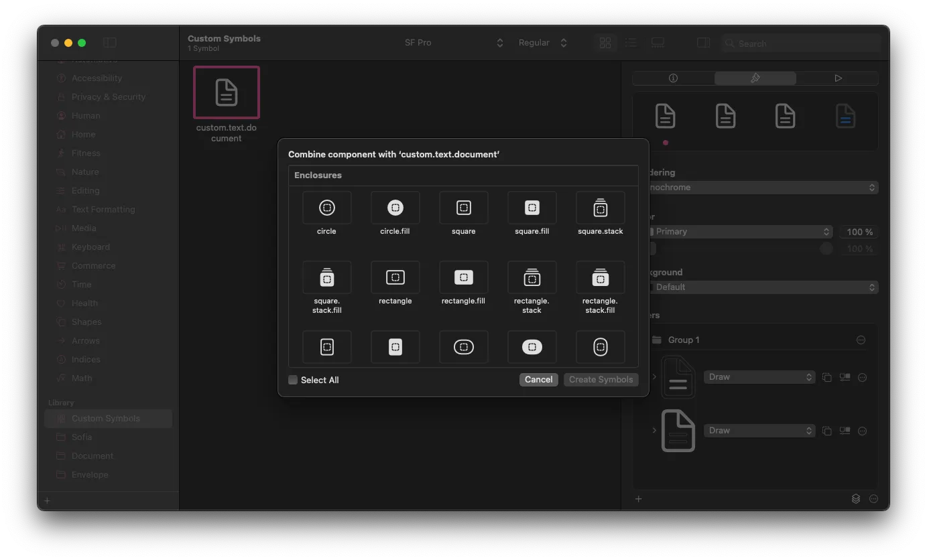The image size is (927, 560).
Task: Pick the square.stack enclosure icon
Action: click(600, 208)
